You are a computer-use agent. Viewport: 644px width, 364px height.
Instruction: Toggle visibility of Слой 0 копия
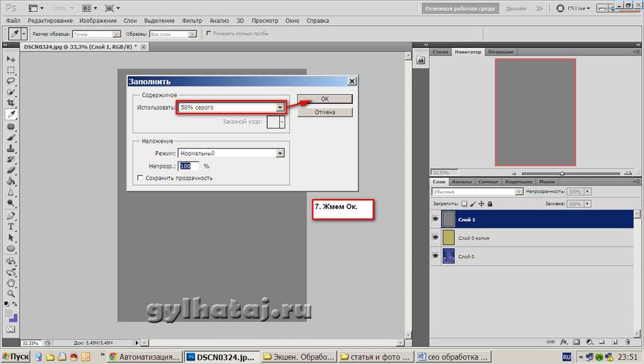pyautogui.click(x=435, y=237)
